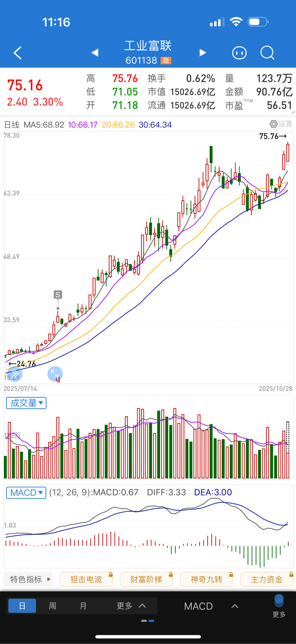This screenshot has width=296, height=644.
Task: Tap the low value 71.05
Action: 125,92
